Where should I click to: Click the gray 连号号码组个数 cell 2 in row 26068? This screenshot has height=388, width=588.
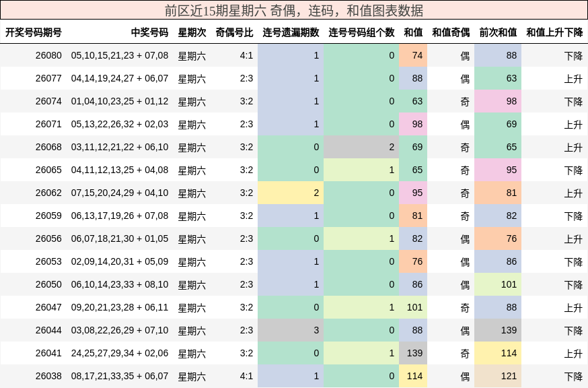[361, 148]
